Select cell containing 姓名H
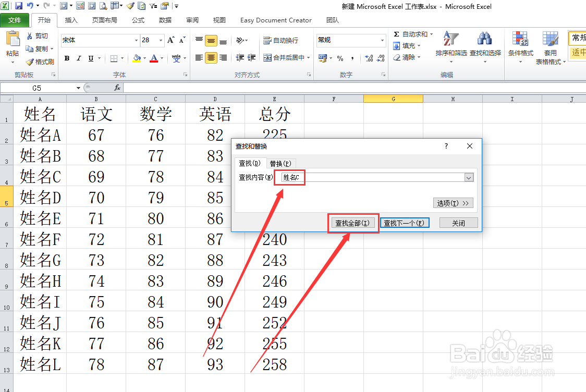This screenshot has height=392, width=586. click(40, 280)
